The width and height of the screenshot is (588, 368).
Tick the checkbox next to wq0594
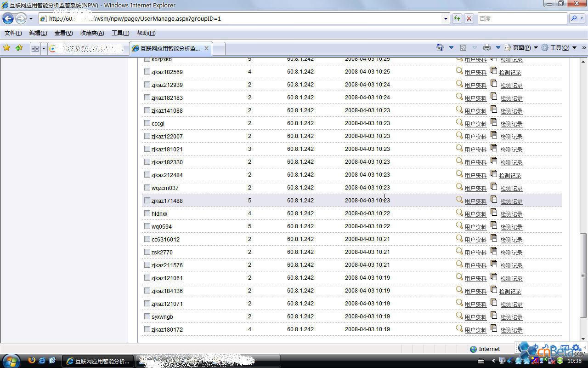pyautogui.click(x=147, y=226)
